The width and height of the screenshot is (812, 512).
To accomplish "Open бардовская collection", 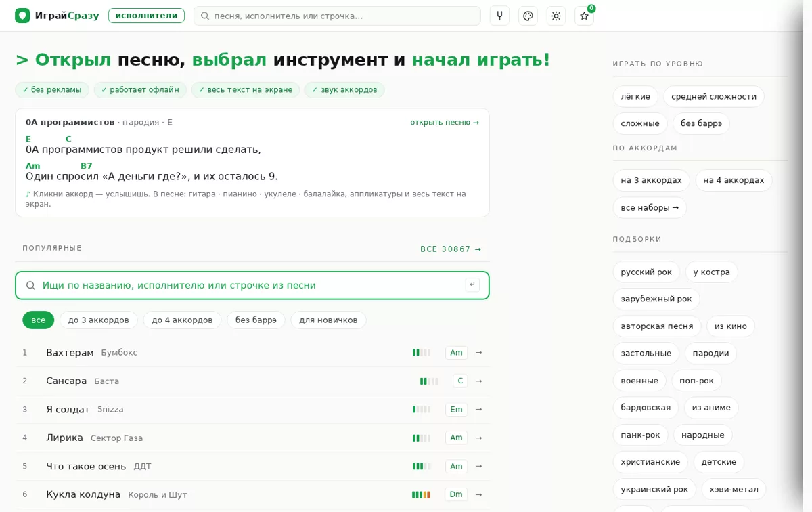I will pos(646,408).
